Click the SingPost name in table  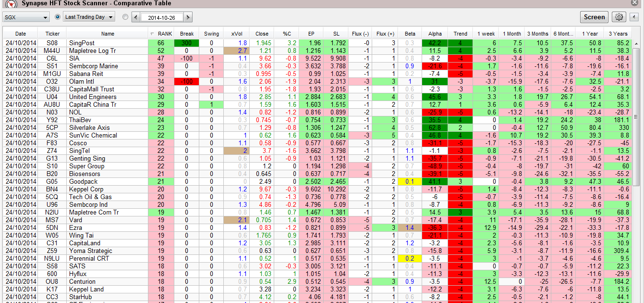pyautogui.click(x=82, y=43)
